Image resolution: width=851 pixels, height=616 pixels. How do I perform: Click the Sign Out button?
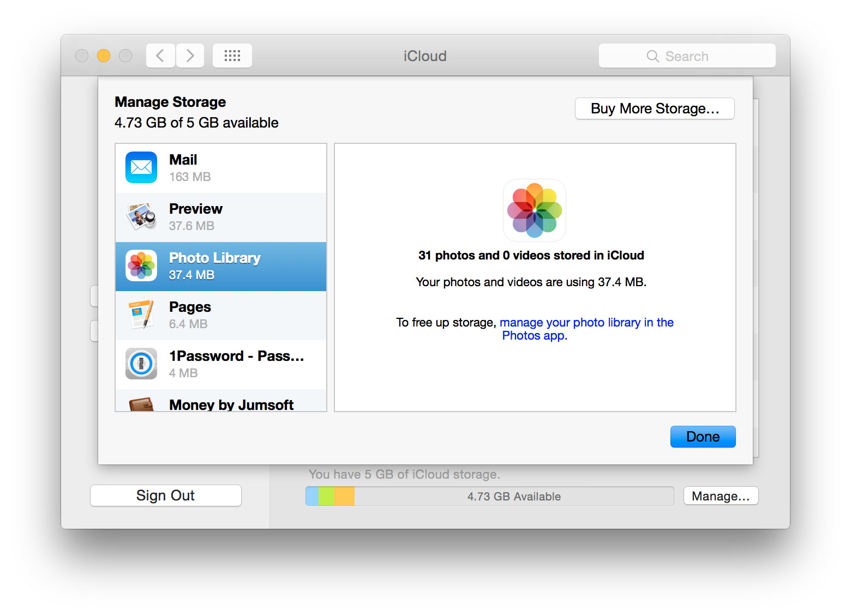tap(165, 495)
